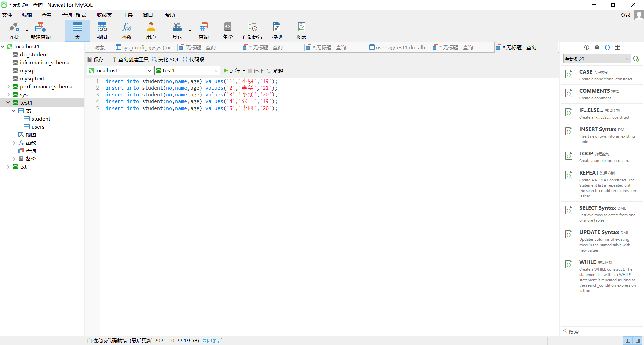644x345 pixels.
Task: Click the Others (其它) toolbar icon
Action: pos(177,31)
